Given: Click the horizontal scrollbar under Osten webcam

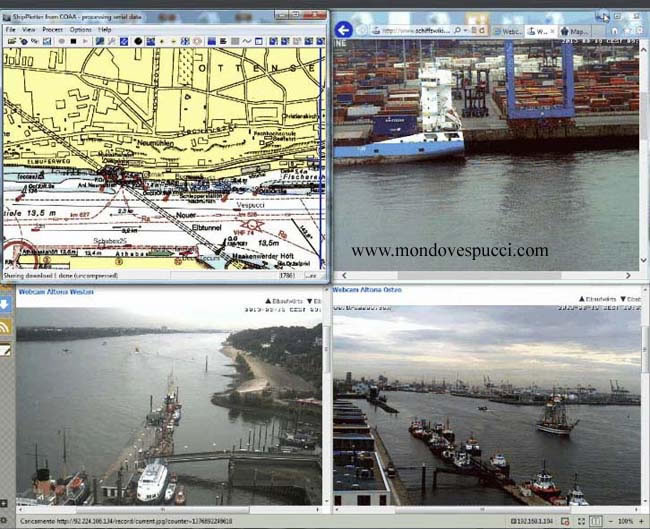Looking at the screenshot, I should tap(487, 510).
